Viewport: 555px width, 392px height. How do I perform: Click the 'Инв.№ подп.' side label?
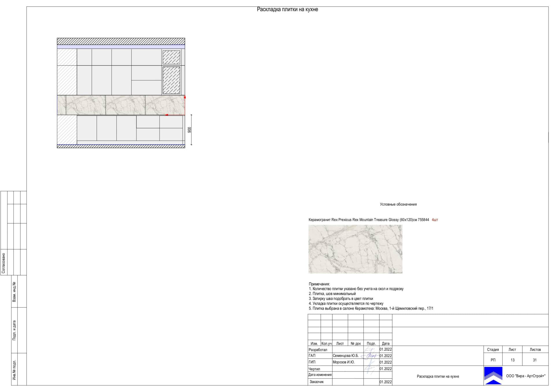pyautogui.click(x=14, y=370)
